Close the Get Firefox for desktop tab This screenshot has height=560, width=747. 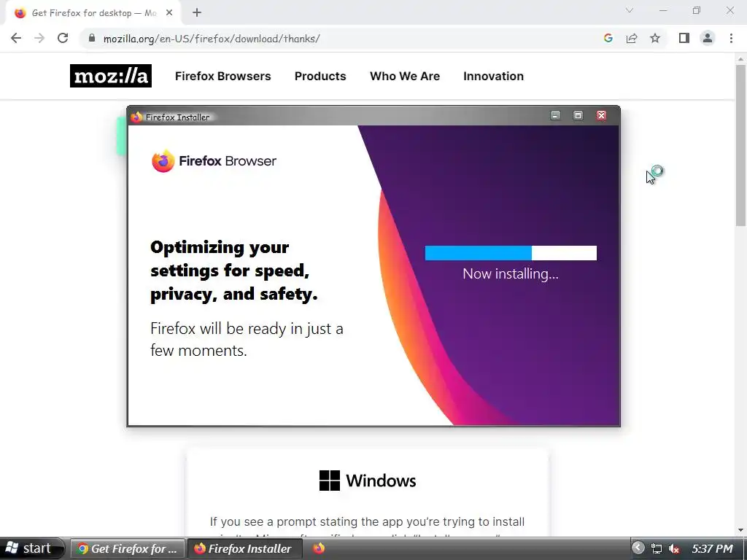169,13
